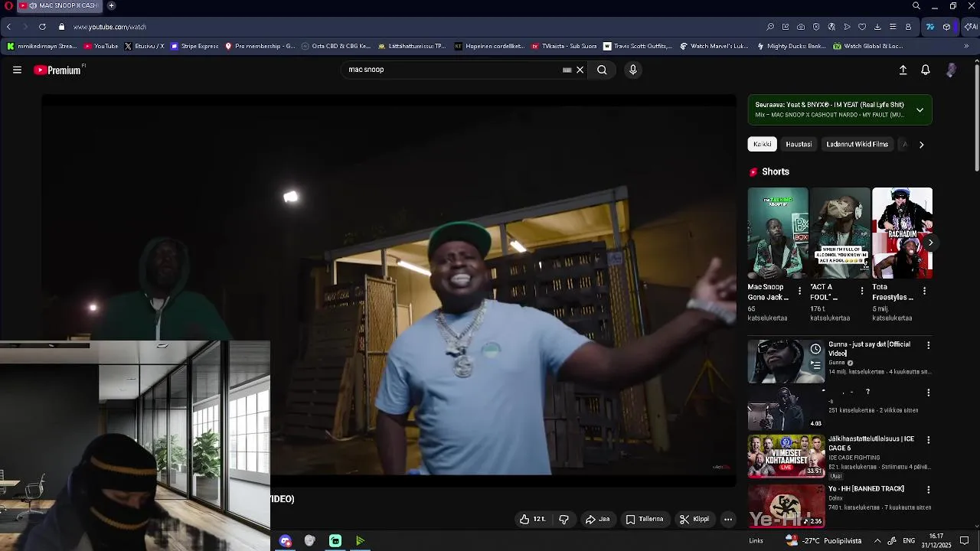Show hidden bookmarks with the double chevron
Image resolution: width=980 pixels, height=551 pixels.
pos(966,46)
